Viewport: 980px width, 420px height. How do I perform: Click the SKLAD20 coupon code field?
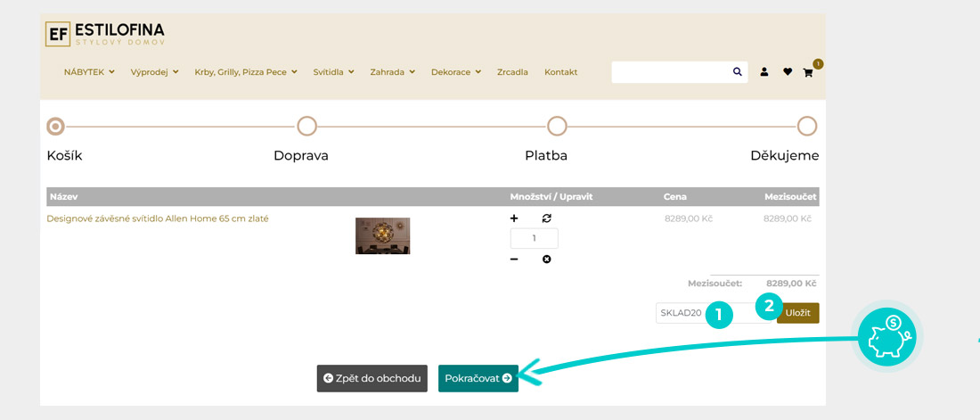pyautogui.click(x=684, y=313)
